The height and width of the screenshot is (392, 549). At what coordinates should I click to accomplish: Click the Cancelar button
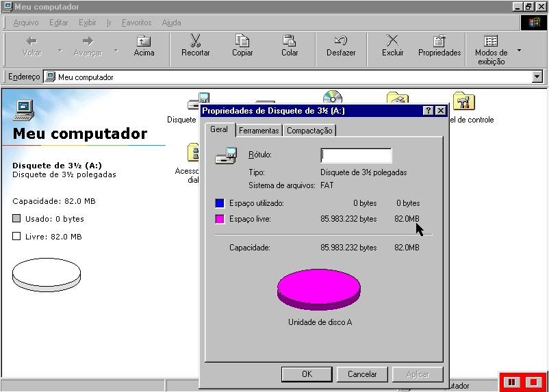coord(362,374)
